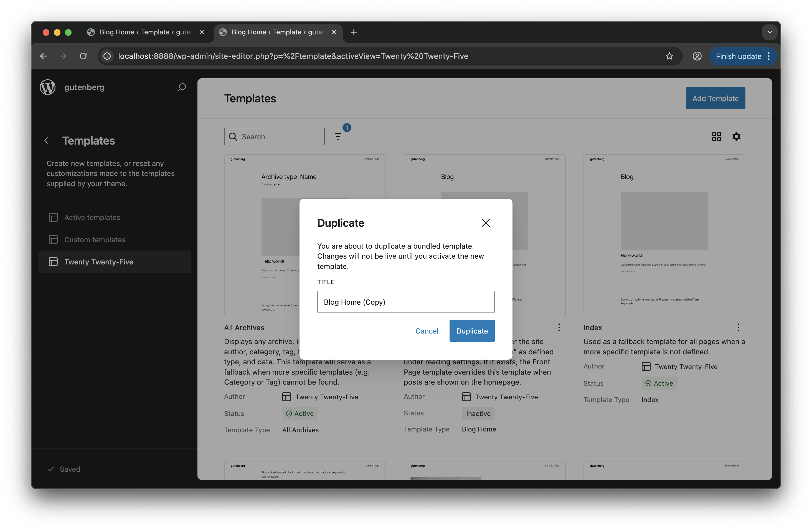
Task: Click the WordPress logo in the sidebar
Action: tap(47, 87)
